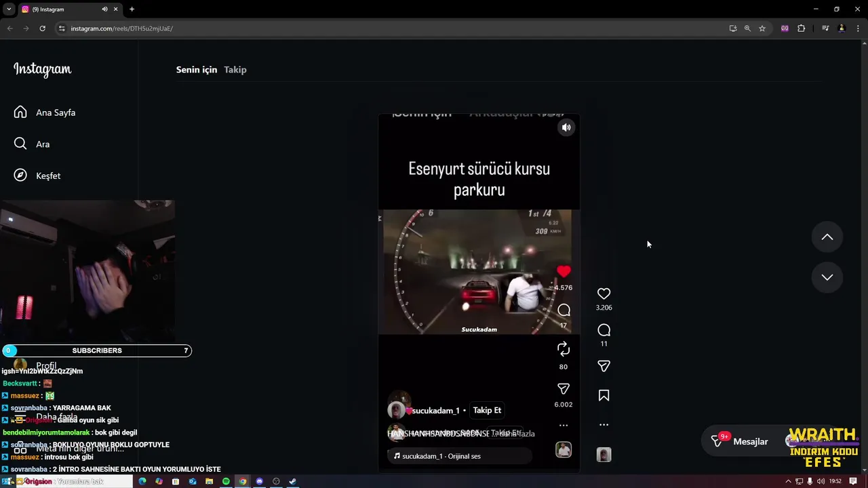Bookmark this page with the star
The image size is (868, 488).
click(x=762, y=28)
